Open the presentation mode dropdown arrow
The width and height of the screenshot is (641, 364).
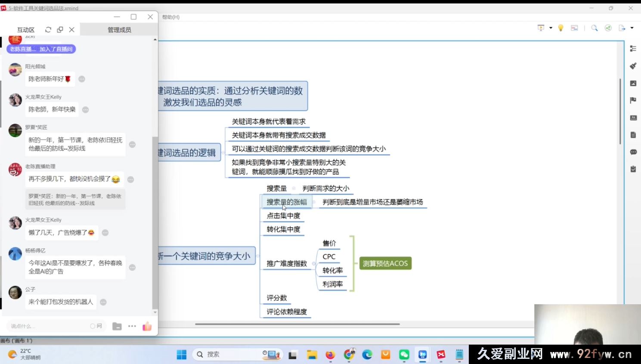[551, 28]
